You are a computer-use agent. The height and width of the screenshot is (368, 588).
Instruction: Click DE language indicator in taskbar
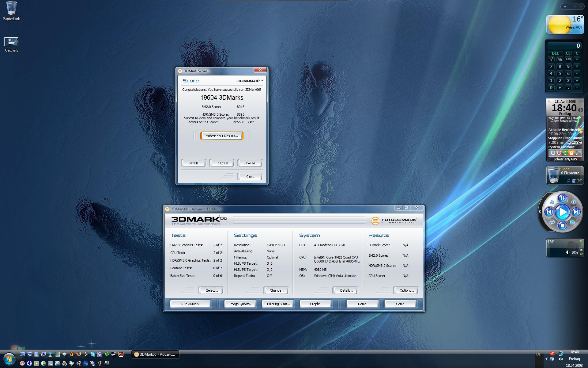coord(538,354)
